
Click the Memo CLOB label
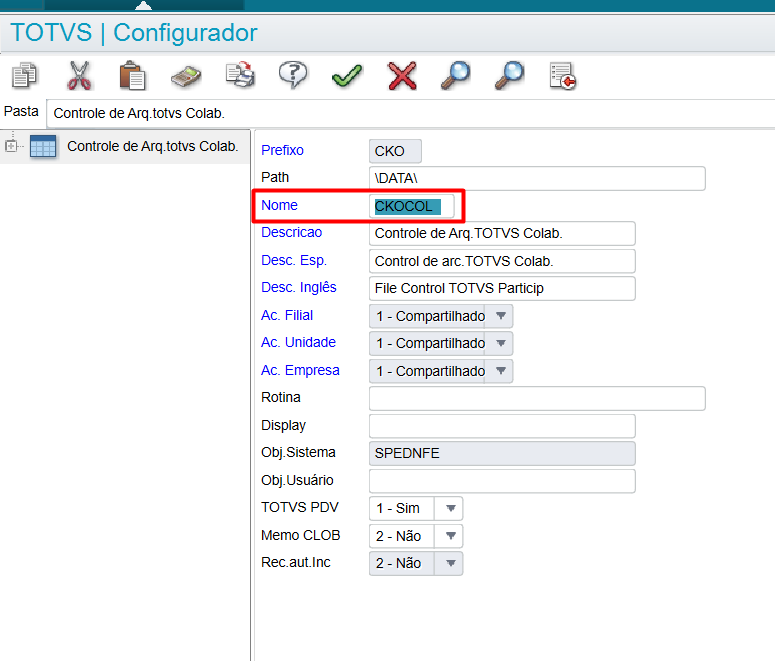pos(301,535)
